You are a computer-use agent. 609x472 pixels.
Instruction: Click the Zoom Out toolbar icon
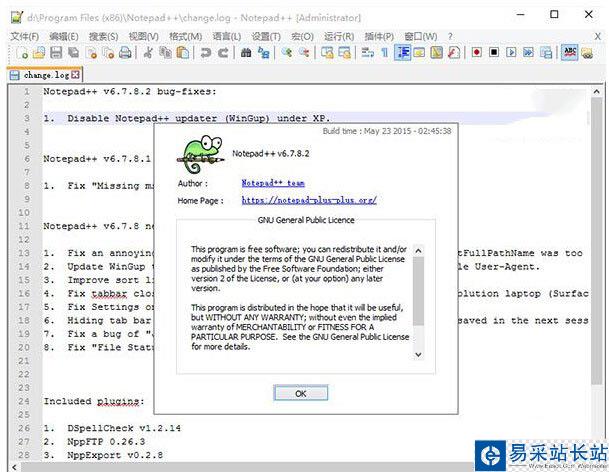(x=304, y=52)
